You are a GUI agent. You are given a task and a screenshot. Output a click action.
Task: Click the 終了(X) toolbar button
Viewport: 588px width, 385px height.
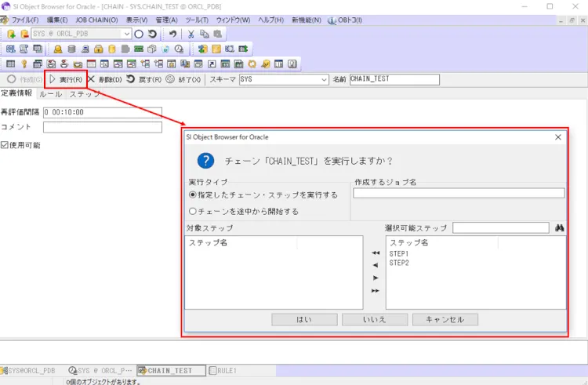tap(183, 79)
